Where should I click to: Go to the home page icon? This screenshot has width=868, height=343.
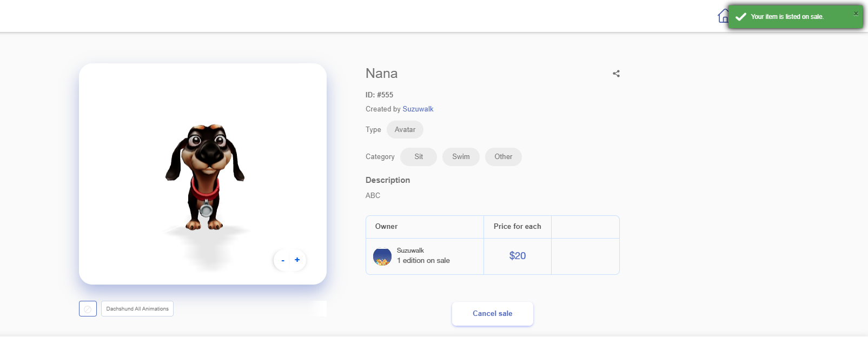(x=723, y=16)
